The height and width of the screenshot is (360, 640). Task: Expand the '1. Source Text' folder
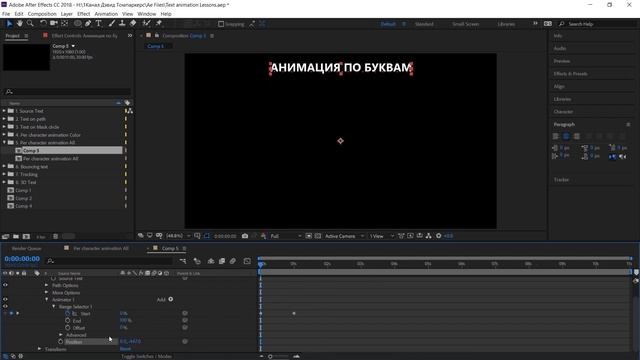(x=4, y=111)
